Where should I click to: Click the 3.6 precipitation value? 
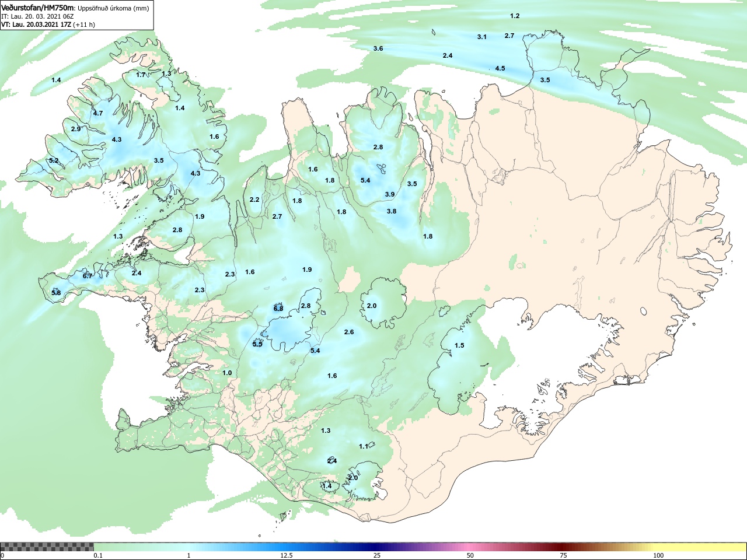click(x=378, y=48)
